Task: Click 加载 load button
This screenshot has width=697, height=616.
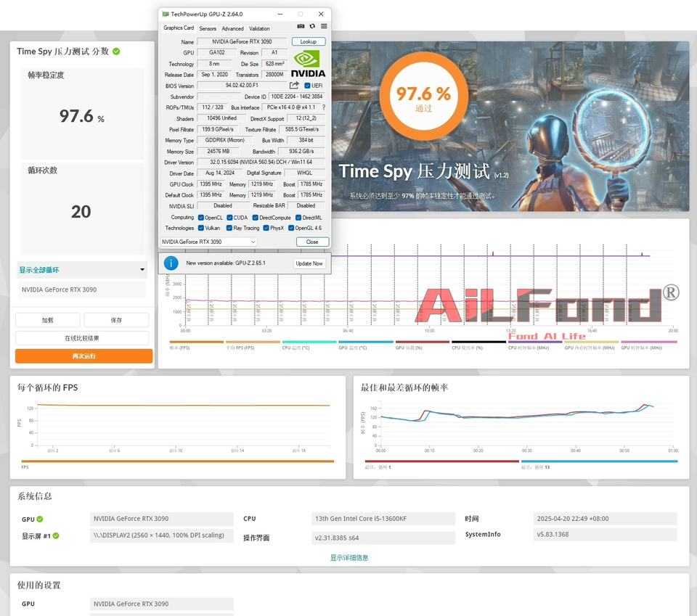Action: [x=48, y=320]
